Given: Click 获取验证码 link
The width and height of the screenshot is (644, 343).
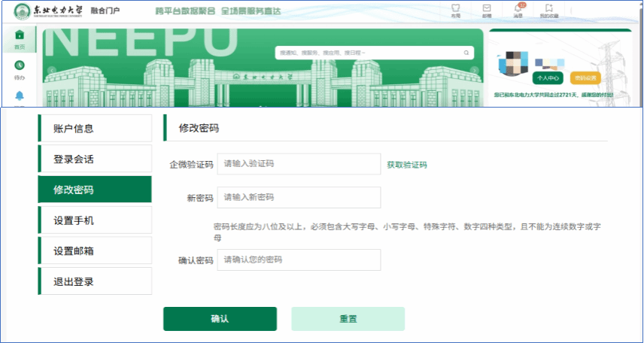Looking at the screenshot, I should pos(406,165).
